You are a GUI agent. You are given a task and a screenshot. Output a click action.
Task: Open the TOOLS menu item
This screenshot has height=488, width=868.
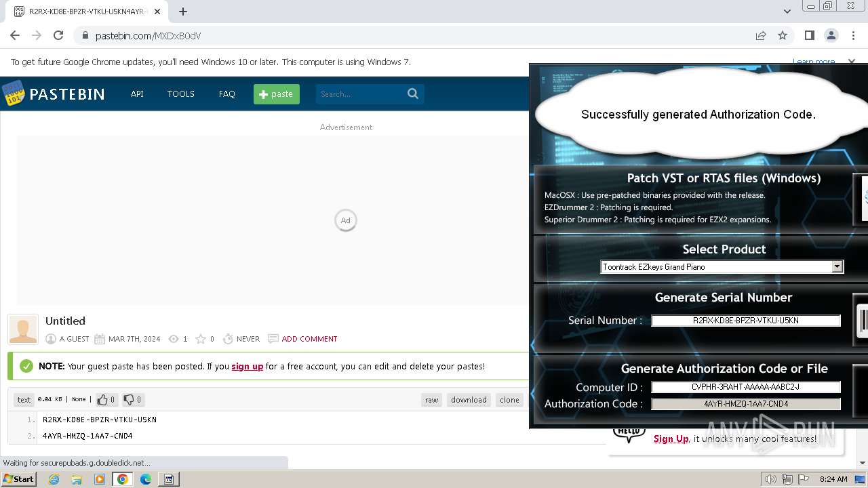[181, 94]
